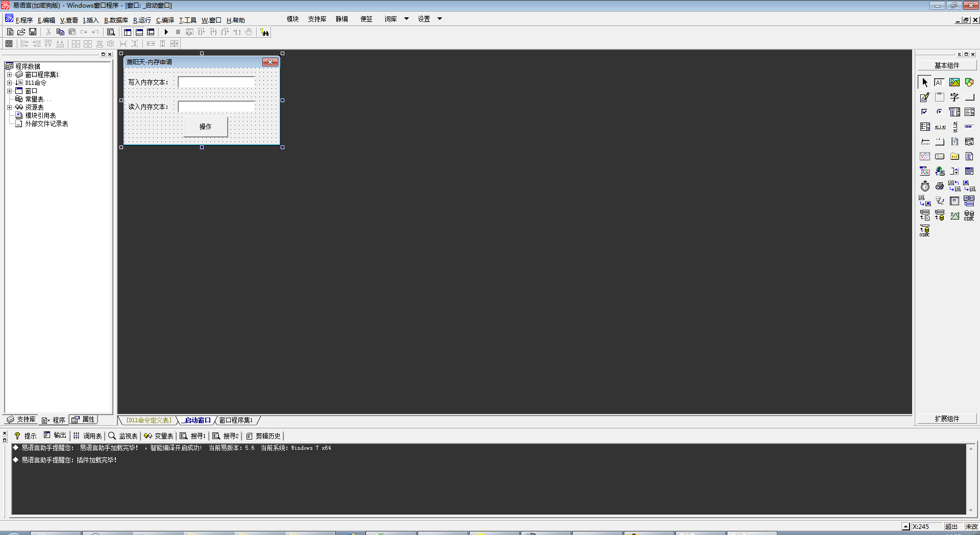Open the 设置 dropdown arrow
The image size is (980, 535).
(x=439, y=19)
